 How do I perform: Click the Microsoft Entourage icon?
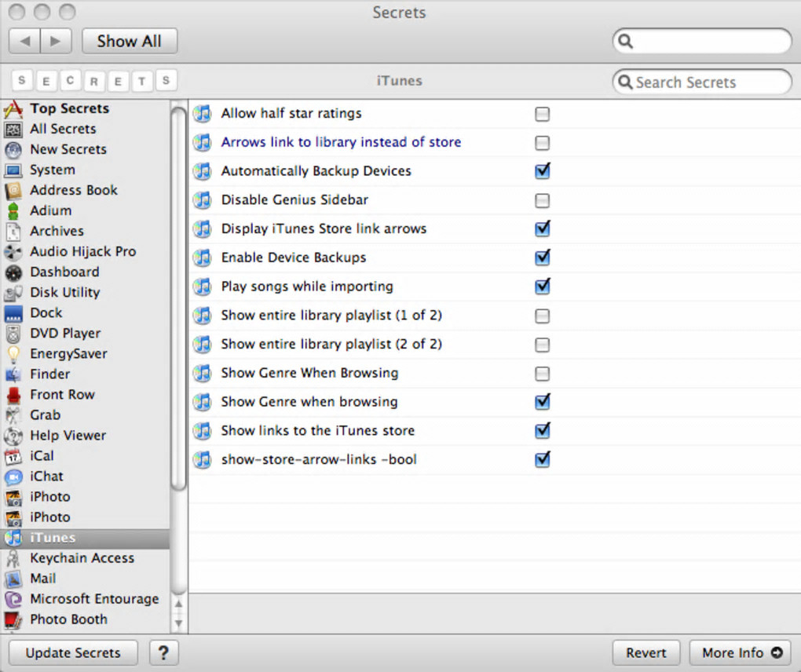(13, 599)
